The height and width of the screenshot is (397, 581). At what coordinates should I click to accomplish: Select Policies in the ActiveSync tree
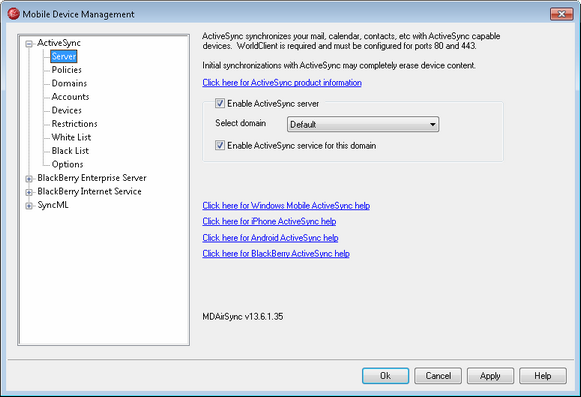tap(66, 70)
